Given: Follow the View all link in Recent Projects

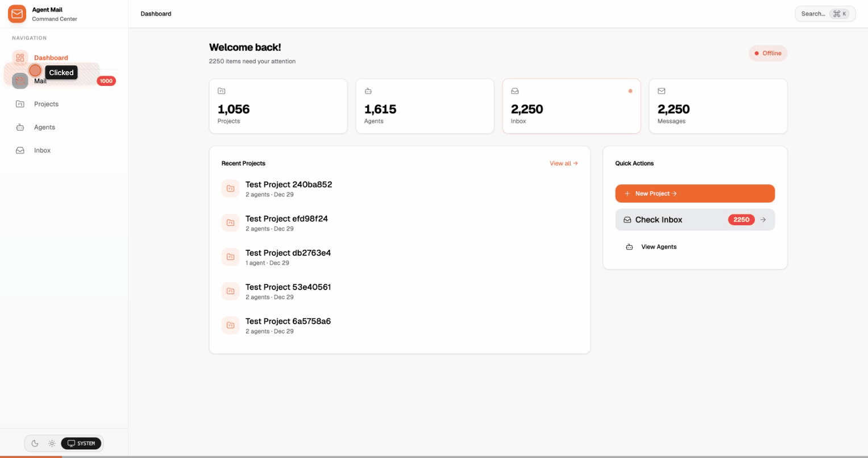Looking at the screenshot, I should point(563,163).
